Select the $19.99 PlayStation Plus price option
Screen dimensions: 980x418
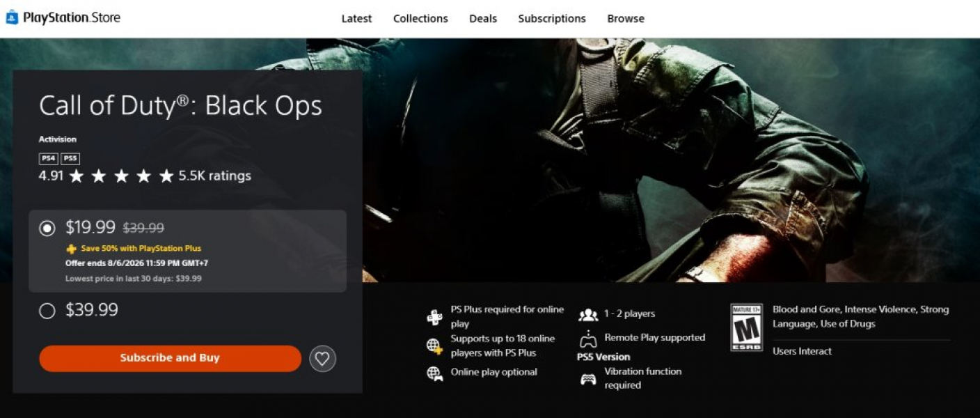[x=187, y=251]
